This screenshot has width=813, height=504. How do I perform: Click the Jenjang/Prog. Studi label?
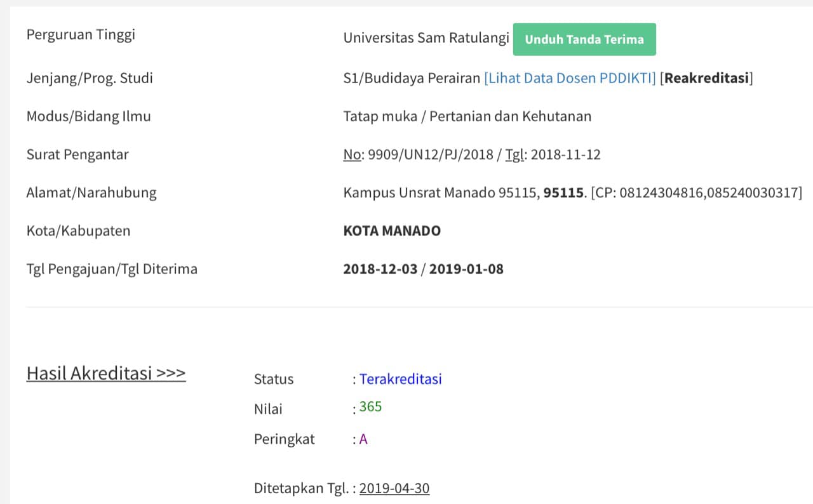90,79
